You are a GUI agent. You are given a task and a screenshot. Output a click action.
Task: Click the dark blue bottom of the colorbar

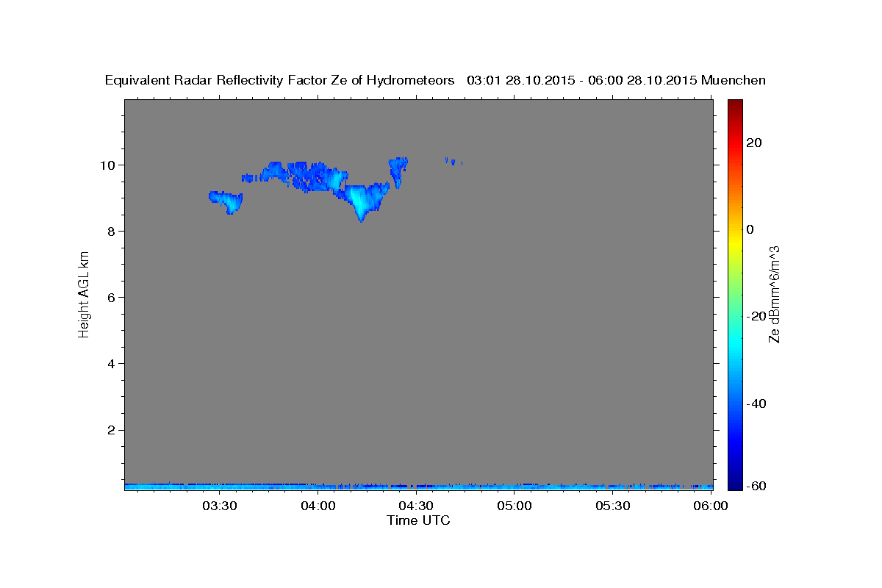point(735,483)
